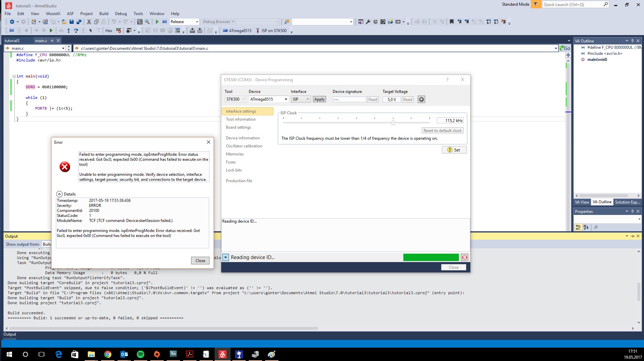Toggle auto-hide pin on VA Outline panel
The height and width of the screenshot is (361, 644).
[632, 41]
